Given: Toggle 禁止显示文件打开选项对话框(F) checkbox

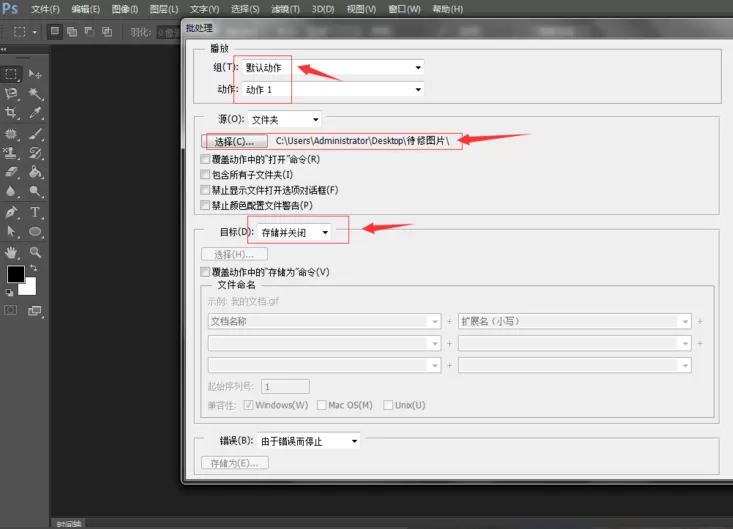Looking at the screenshot, I should (x=205, y=190).
